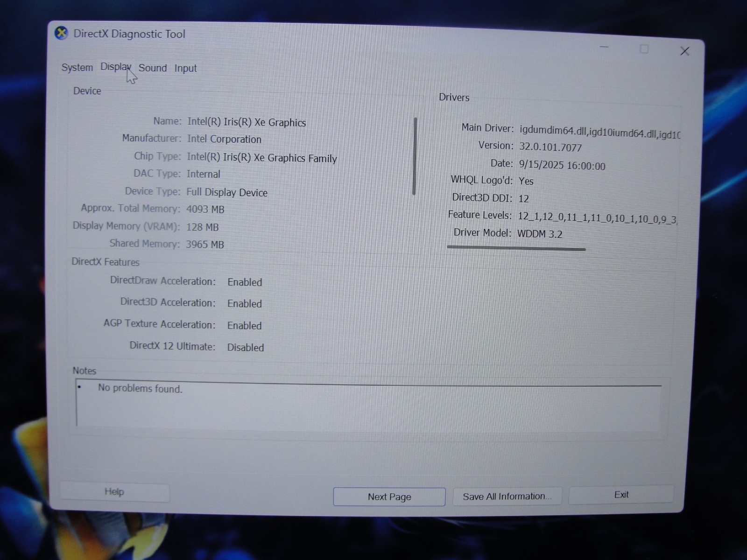The image size is (747, 560).
Task: Open the Sound tab
Action: [153, 68]
